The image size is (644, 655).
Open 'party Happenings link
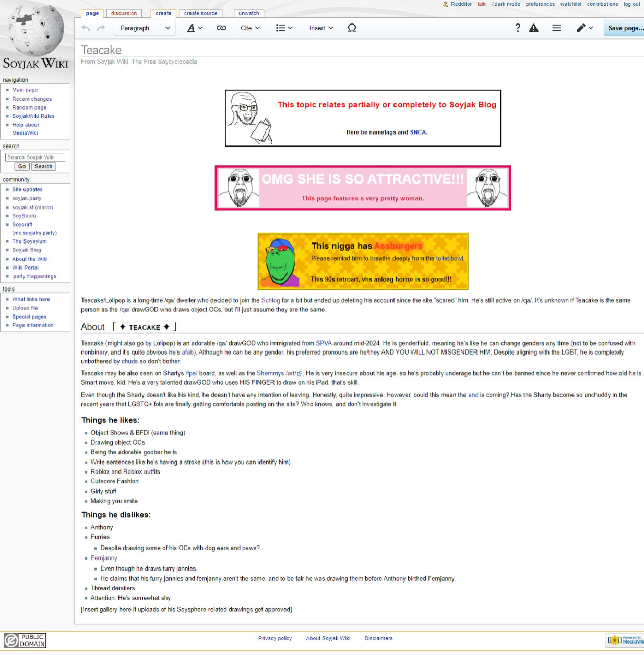[x=34, y=276]
